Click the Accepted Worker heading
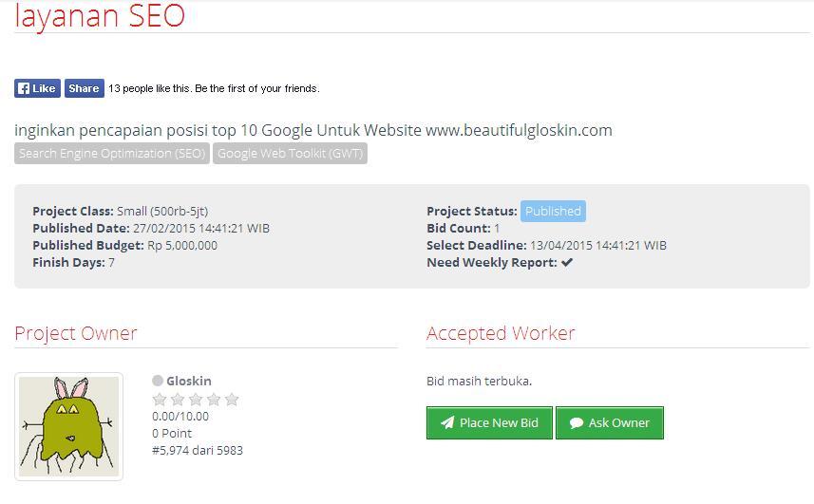 coord(501,333)
